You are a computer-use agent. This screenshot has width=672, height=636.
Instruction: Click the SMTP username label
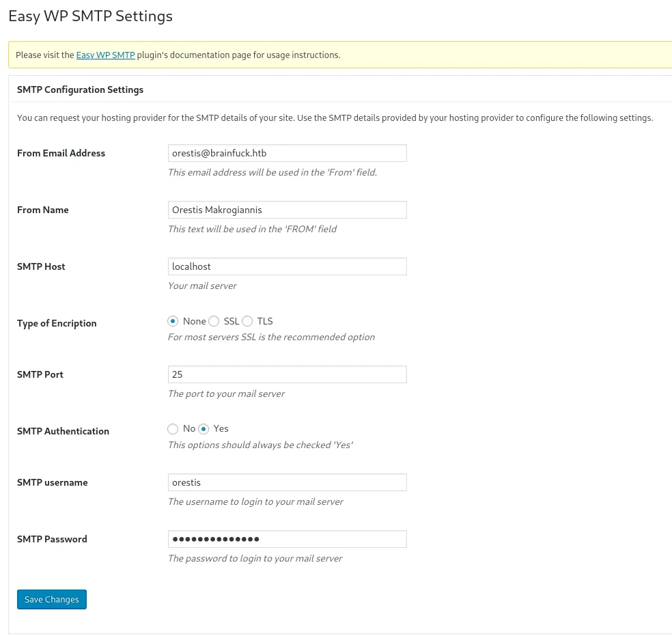coord(53,482)
